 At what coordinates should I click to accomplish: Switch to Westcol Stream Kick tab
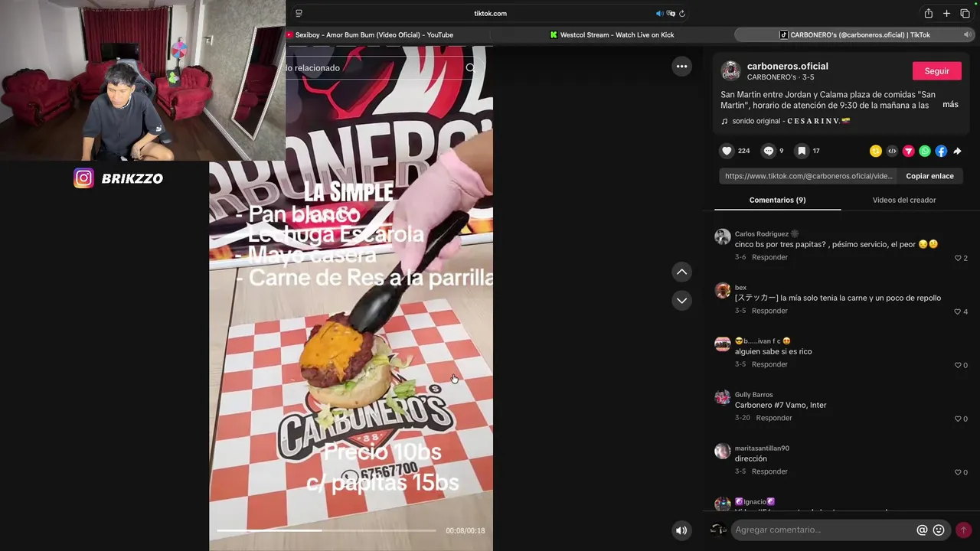[x=611, y=34]
